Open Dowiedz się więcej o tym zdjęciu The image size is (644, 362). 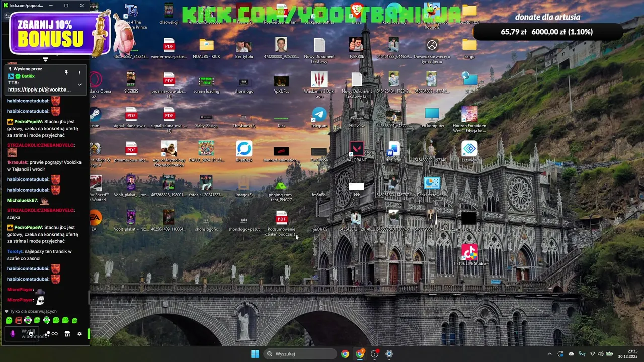[x=432, y=50]
